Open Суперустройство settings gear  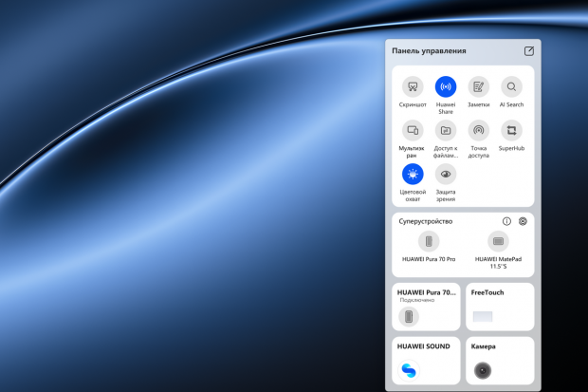(523, 221)
